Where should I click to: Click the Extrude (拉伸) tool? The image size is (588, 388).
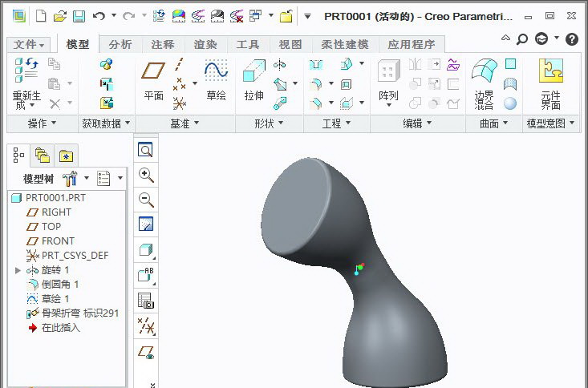253,80
